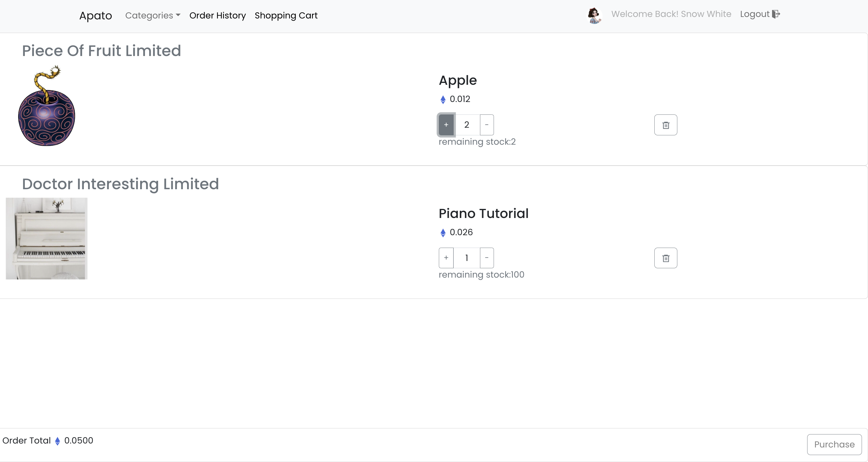The image size is (868, 462).
Task: Open the Shopping Cart page
Action: coord(286,15)
